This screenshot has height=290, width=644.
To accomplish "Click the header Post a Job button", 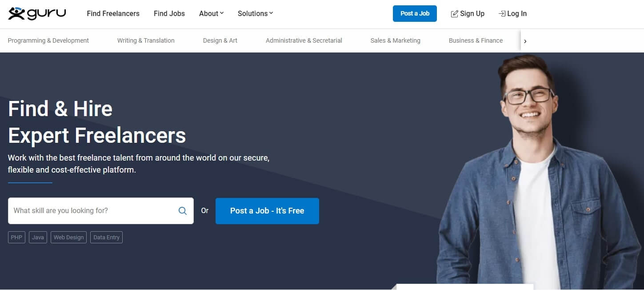I will click(415, 13).
